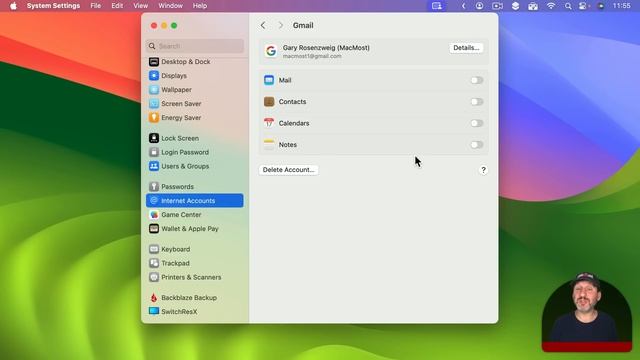Open Printers & Scanners icon

[154, 277]
